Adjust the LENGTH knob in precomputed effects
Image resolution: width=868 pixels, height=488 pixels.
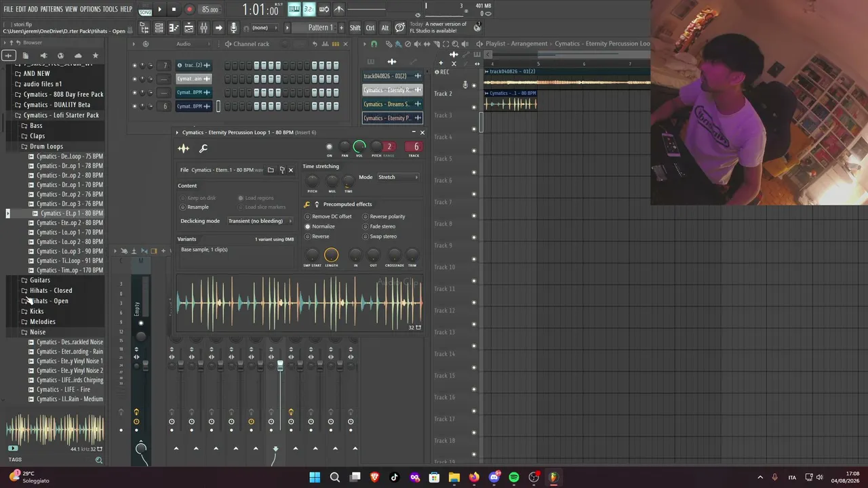coord(331,255)
